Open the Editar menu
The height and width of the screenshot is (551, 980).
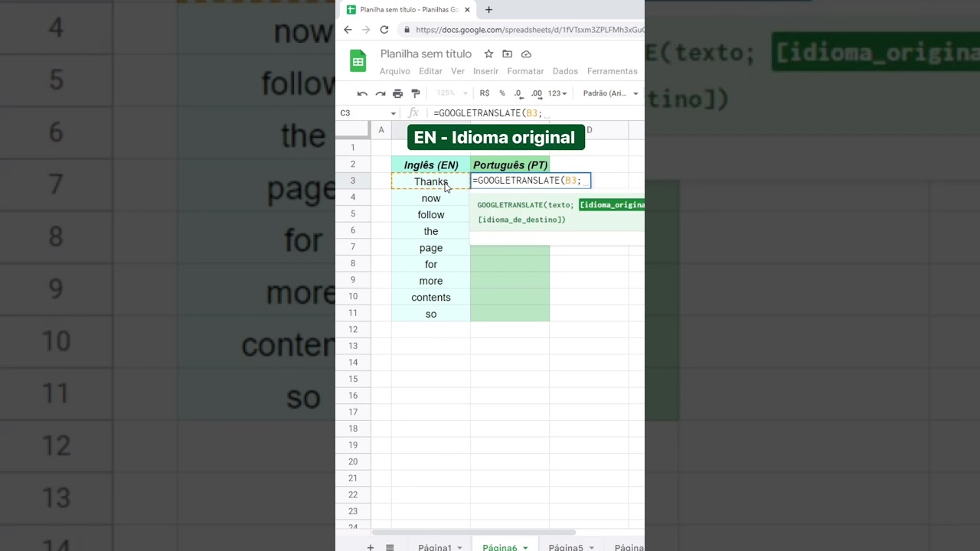point(430,71)
